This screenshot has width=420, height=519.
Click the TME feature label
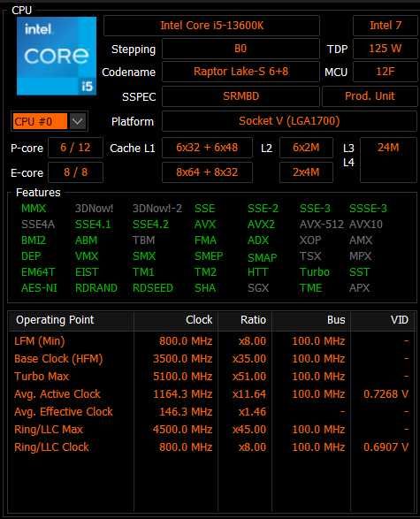(310, 288)
